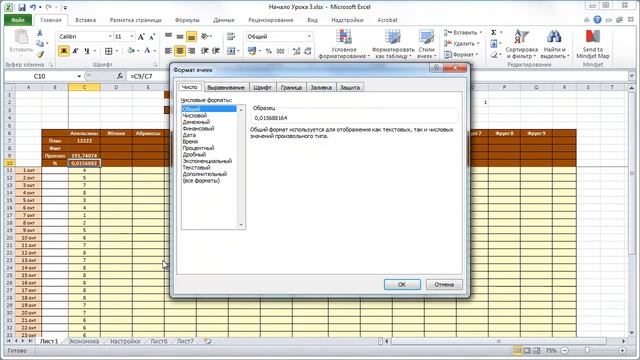Open the Name Box dropdown arrow

click(x=79, y=76)
